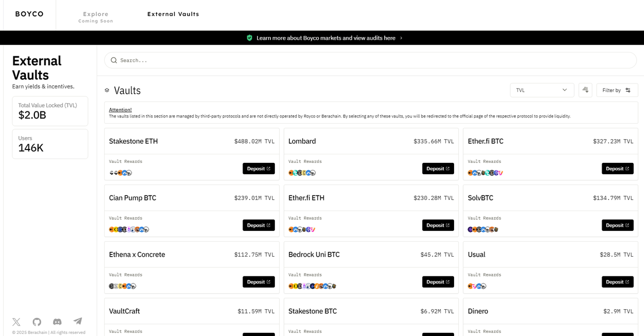
Task: Click the Attention! notice heading
Action: coord(120,109)
